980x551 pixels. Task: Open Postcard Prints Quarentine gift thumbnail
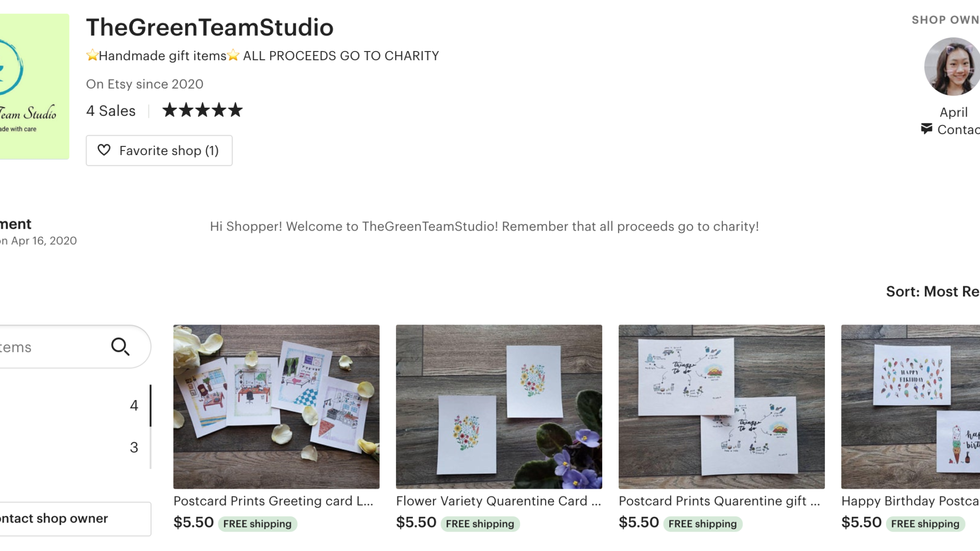[722, 407]
